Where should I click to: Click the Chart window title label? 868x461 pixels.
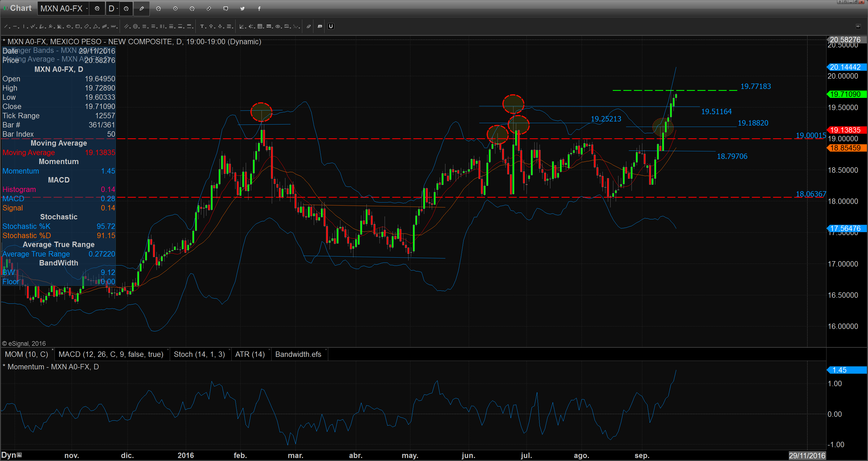tap(21, 8)
